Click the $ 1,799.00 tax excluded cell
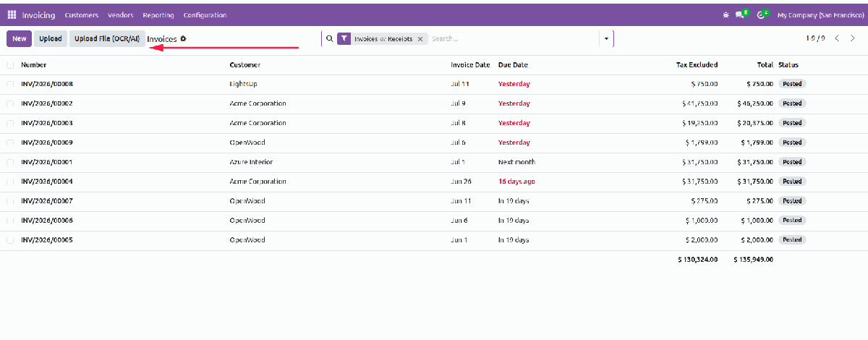Viewport: 868px width, 340px height. click(700, 143)
